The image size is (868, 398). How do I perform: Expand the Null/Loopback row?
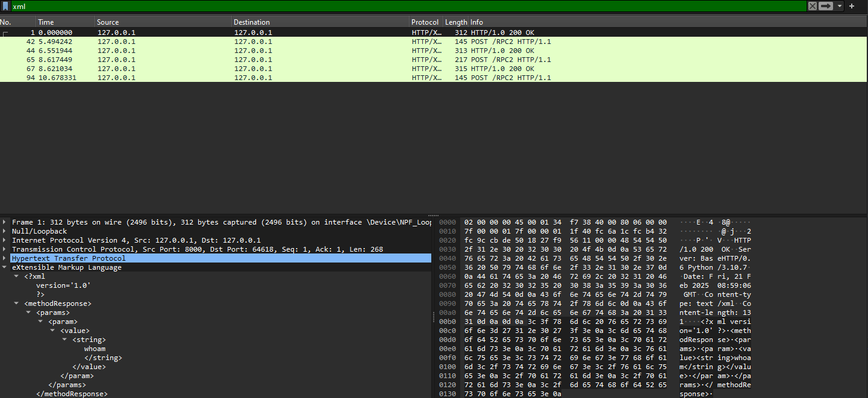click(x=5, y=231)
